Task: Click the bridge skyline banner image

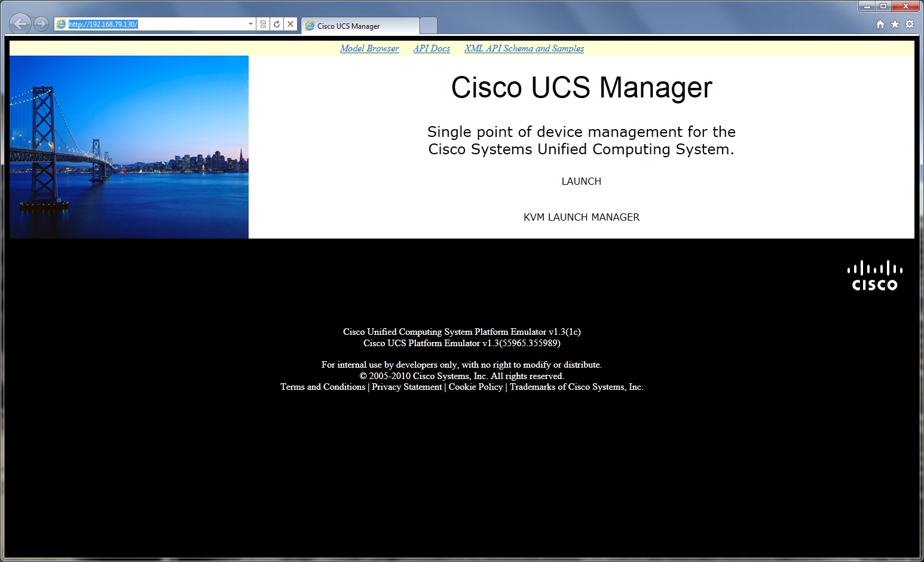Action: coord(129,147)
